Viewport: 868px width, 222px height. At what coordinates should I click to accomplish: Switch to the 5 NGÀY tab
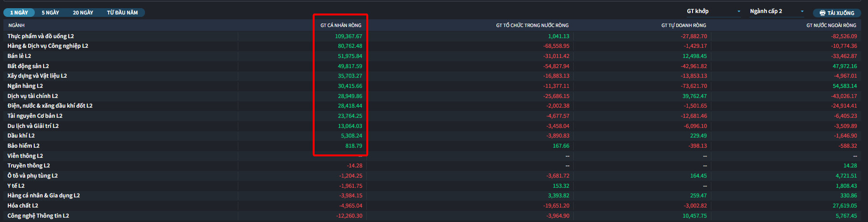(50, 13)
